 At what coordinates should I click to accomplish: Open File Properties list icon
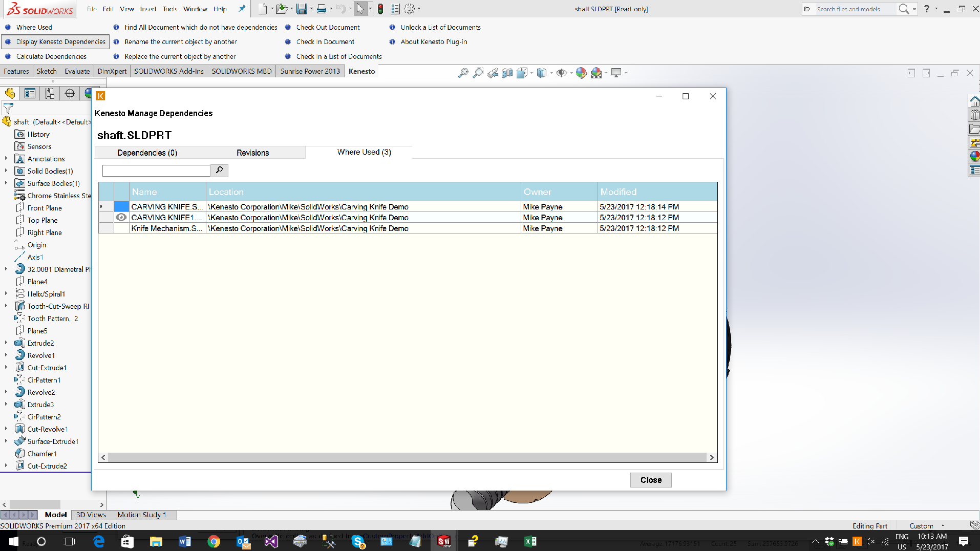395,9
